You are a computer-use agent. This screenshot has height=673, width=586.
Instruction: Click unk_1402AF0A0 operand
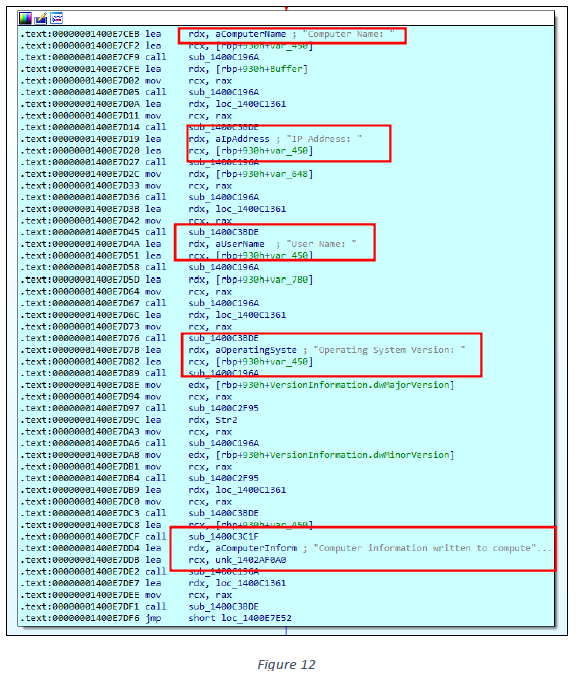tap(251, 560)
